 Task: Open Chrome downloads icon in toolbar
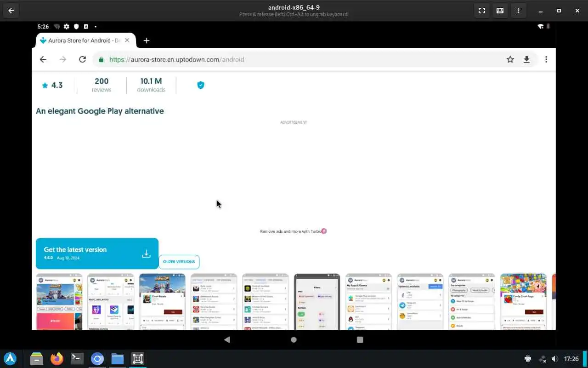click(527, 59)
